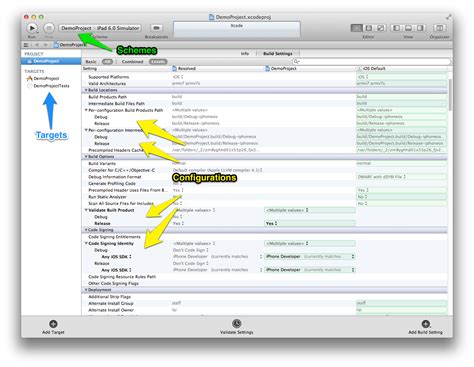Click the magnifier icon in search field

[x=296, y=62]
